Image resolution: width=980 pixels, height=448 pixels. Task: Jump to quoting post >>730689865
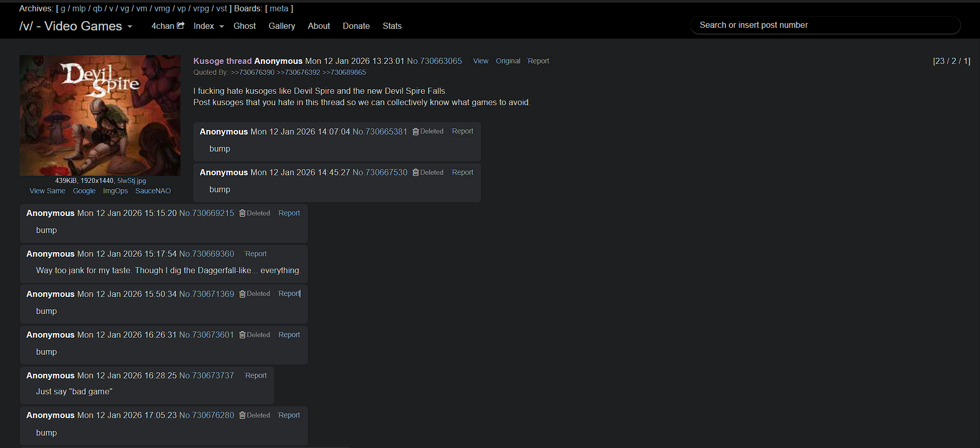coord(344,73)
